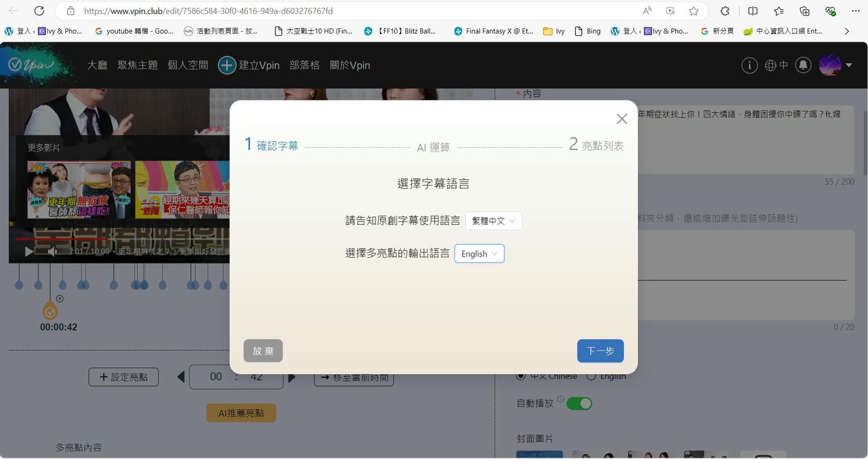
Task: Open 關於Vpin menu item
Action: (x=350, y=65)
